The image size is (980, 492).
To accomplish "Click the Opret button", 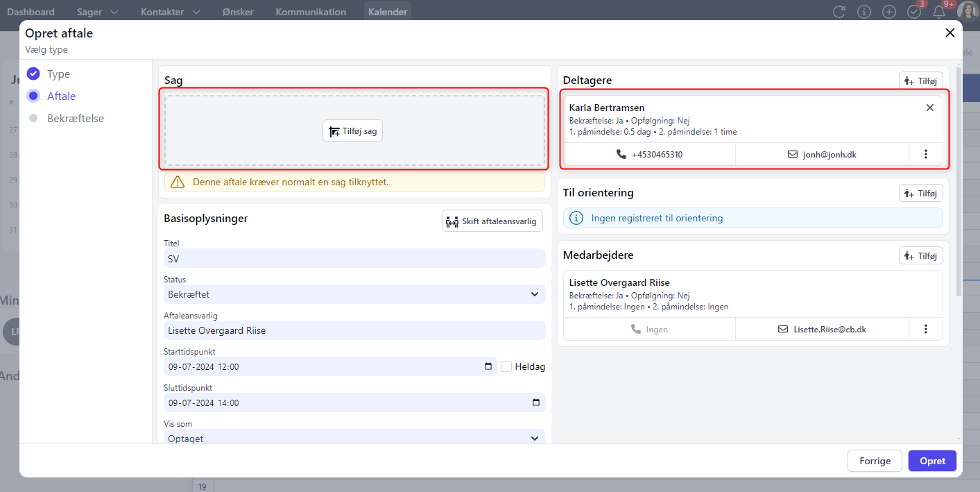I will point(932,461).
